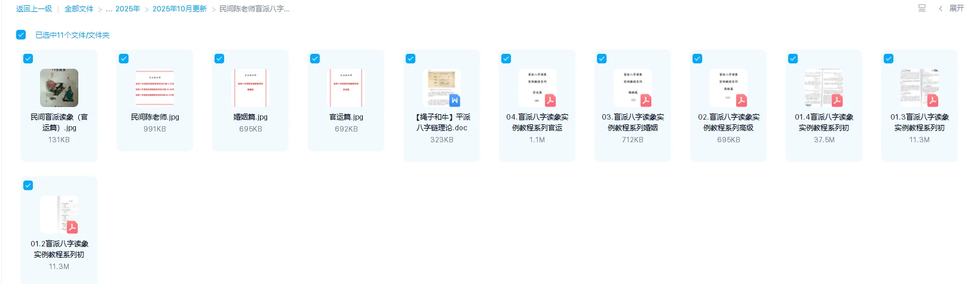Click file name 02.盲派八字读象实例教程系列高级
Viewport: 980px width, 284px height.
tap(728, 123)
